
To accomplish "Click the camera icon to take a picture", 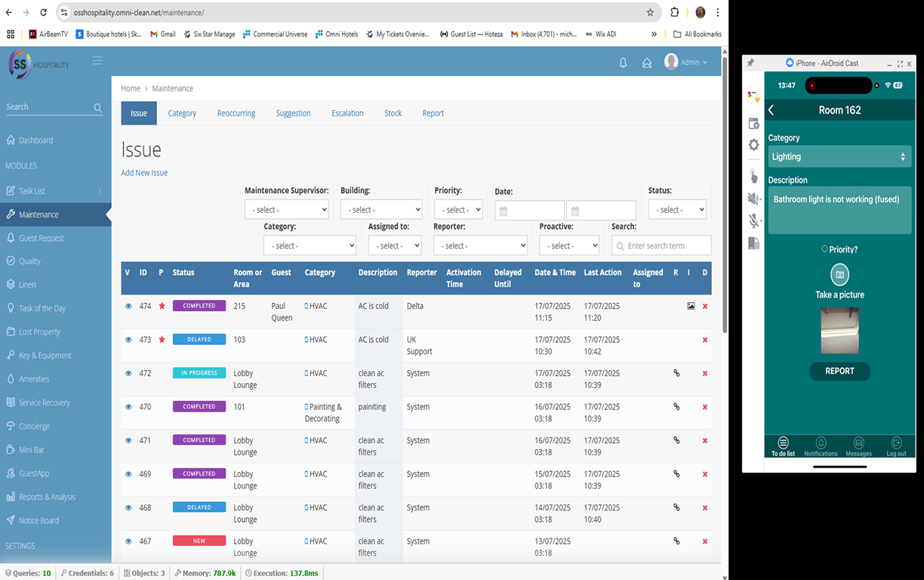I will [x=839, y=274].
